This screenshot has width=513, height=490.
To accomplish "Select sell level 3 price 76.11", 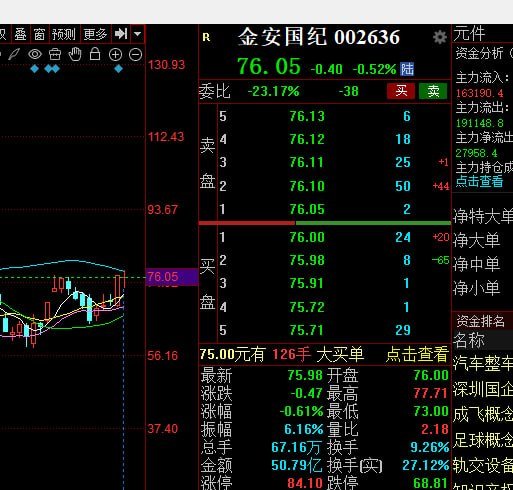I will point(307,162).
